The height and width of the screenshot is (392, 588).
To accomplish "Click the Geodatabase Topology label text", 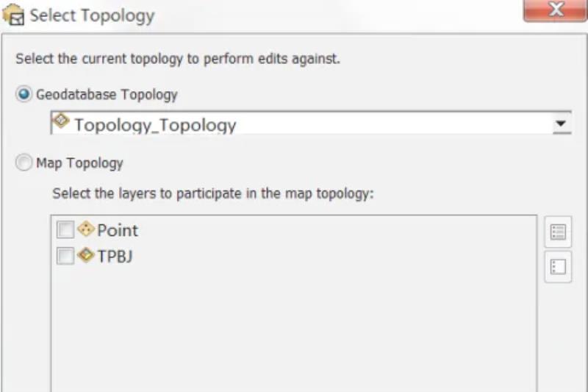I will [x=107, y=95].
